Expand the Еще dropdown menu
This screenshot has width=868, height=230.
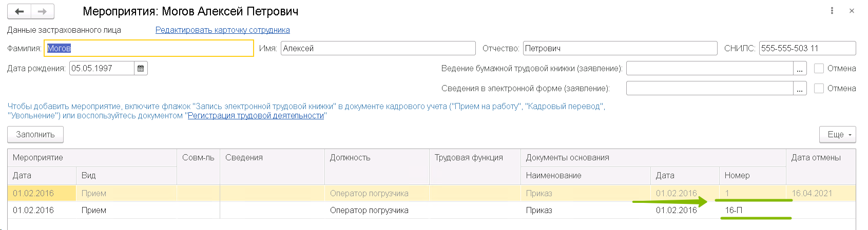838,134
